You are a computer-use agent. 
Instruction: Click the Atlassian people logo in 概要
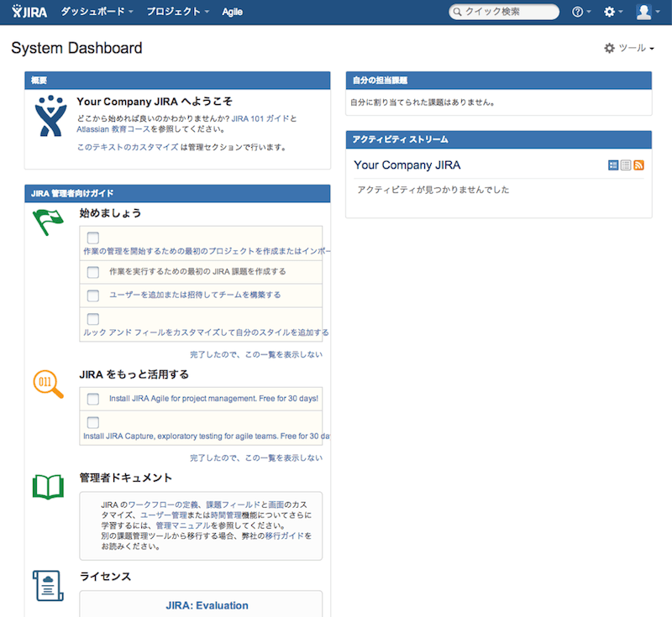[x=50, y=116]
